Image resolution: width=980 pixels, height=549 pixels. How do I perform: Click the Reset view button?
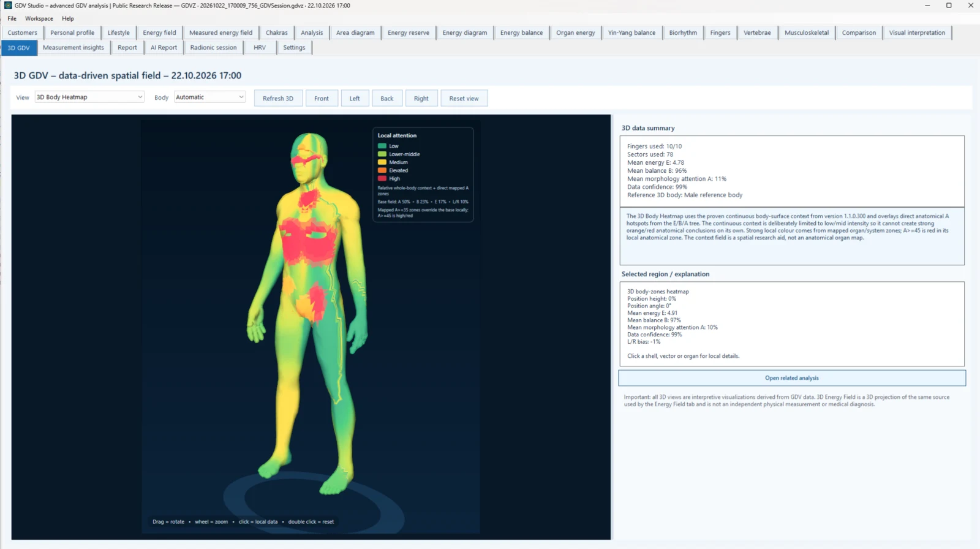tap(464, 98)
